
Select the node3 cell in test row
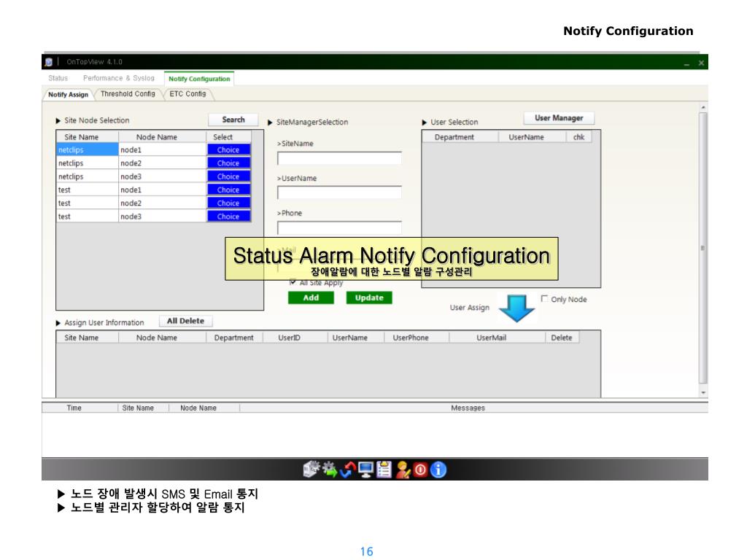pyautogui.click(x=162, y=216)
